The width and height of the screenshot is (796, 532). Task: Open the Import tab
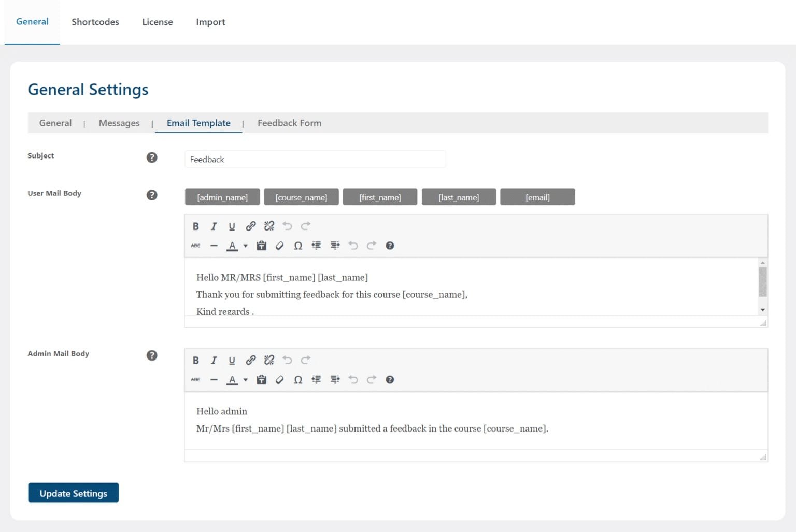[210, 22]
